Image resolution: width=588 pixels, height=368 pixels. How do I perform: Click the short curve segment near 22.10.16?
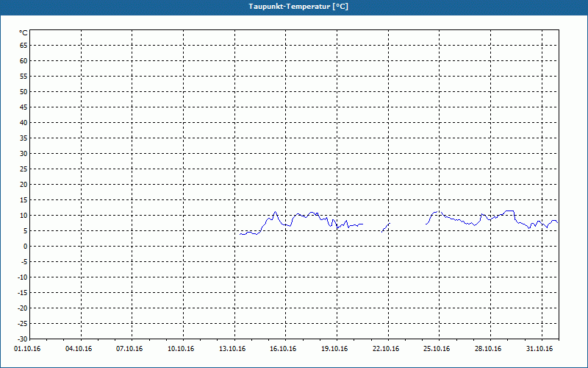point(386,227)
